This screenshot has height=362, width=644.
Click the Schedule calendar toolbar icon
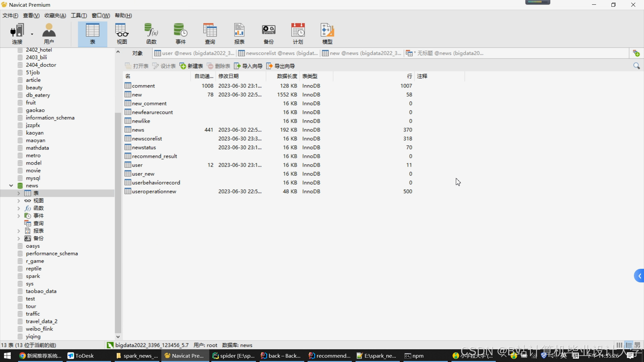[298, 34]
